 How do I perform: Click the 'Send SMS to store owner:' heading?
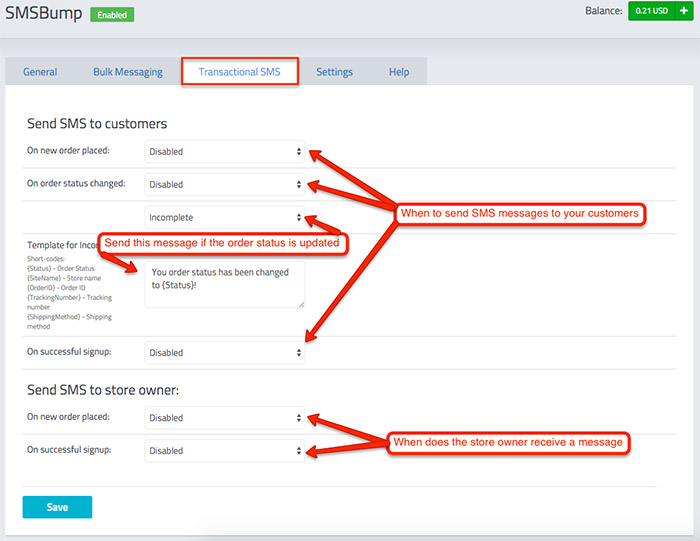click(x=103, y=390)
